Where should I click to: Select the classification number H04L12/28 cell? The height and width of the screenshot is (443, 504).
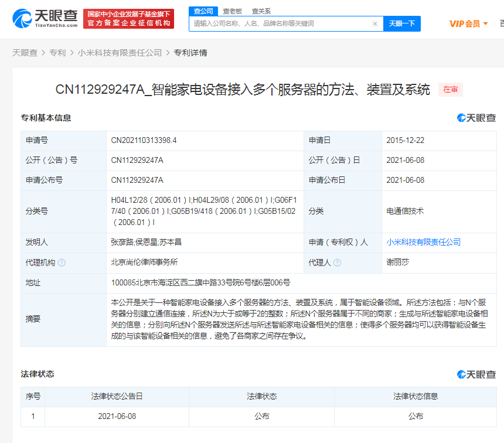[204, 211]
